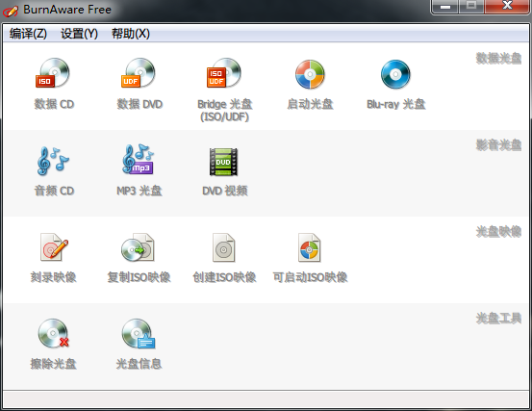This screenshot has width=532, height=411.
Task: Open the 音频 CD music notes icon
Action: tap(53, 161)
